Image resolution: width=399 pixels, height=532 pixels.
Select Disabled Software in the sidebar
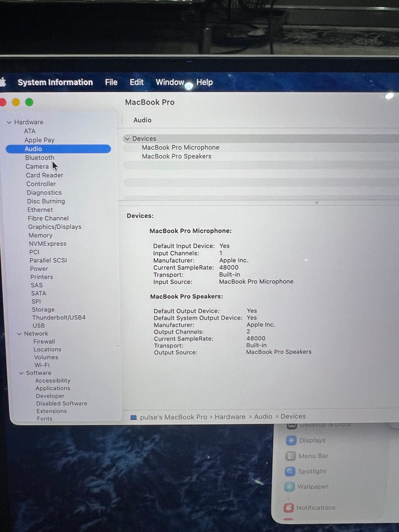coord(62,404)
